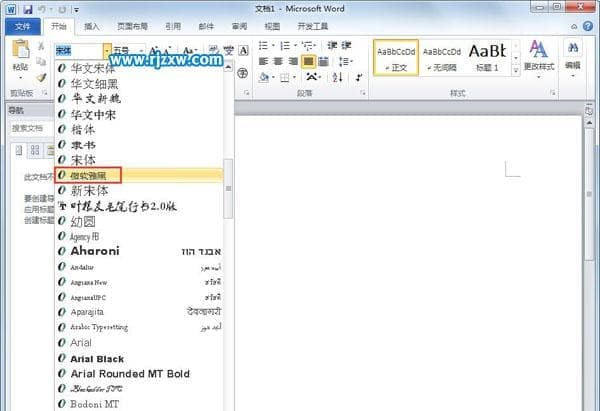Click the Align Left icon
600x411 pixels.
pyautogui.click(x=263, y=61)
